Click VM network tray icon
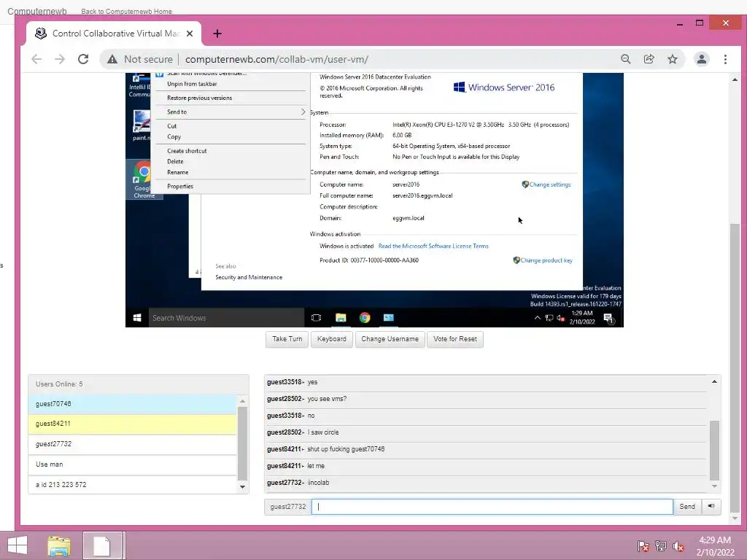Viewport: 747px width, 560px height. pos(549,318)
